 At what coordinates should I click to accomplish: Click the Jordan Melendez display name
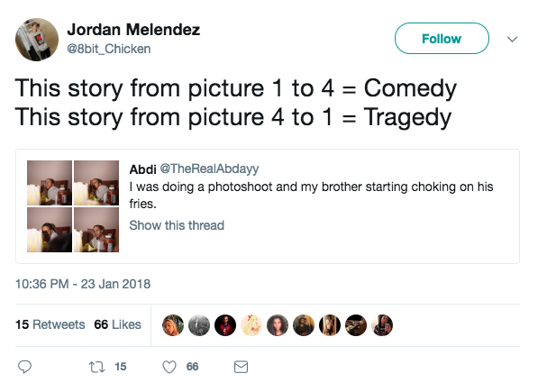point(134,30)
